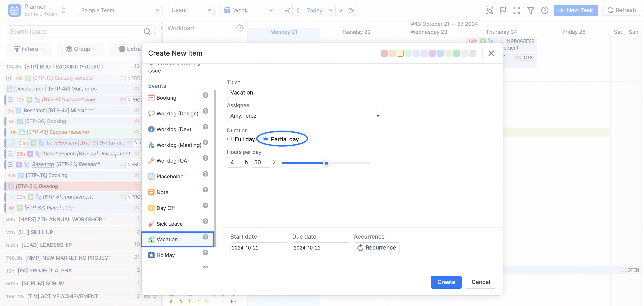
Task: Open the filter funnel icon in top toolbar
Action: pos(530,10)
